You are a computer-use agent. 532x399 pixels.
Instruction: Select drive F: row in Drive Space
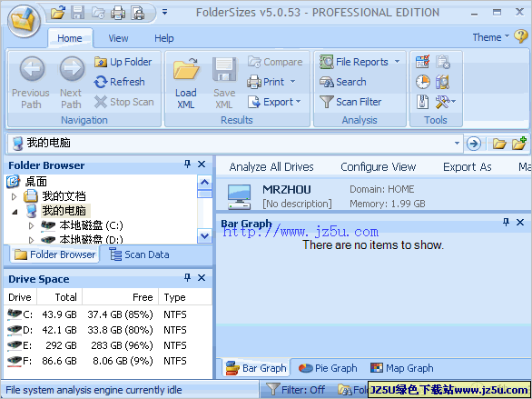click(x=97, y=361)
